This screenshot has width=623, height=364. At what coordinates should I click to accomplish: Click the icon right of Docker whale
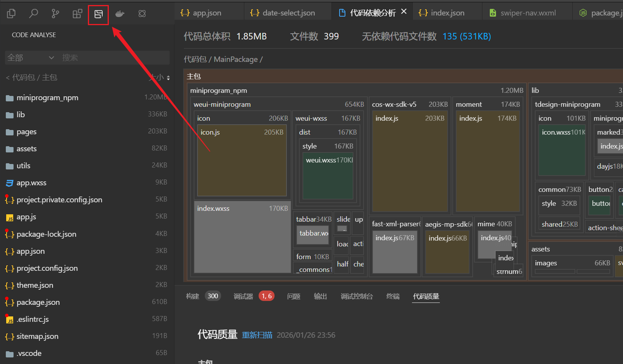coord(142,14)
